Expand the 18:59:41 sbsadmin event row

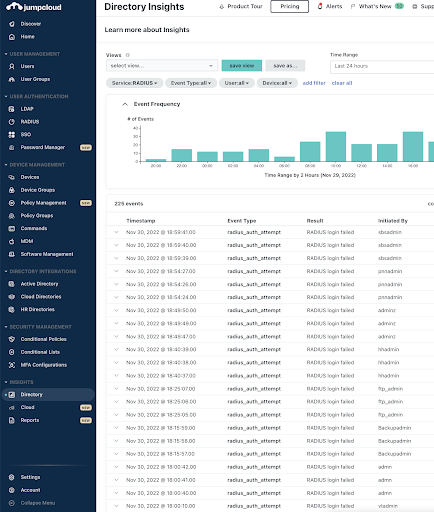click(116, 232)
